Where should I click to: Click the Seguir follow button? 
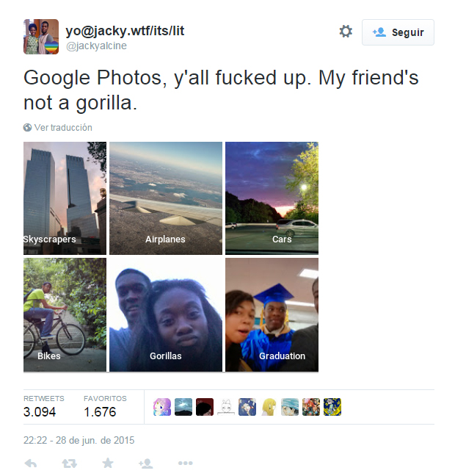point(398,32)
